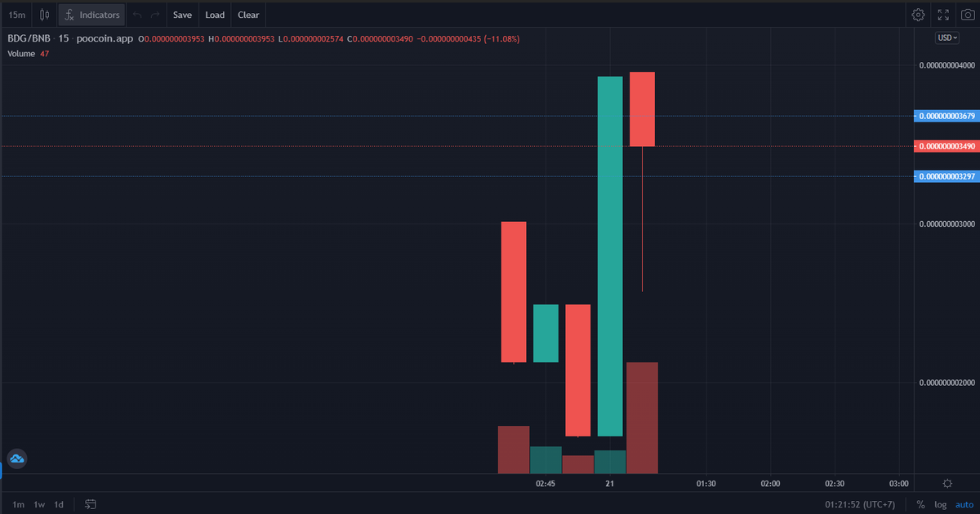Take a chart snapshot with camera icon
Viewport: 980px width, 514px height.
[x=967, y=15]
